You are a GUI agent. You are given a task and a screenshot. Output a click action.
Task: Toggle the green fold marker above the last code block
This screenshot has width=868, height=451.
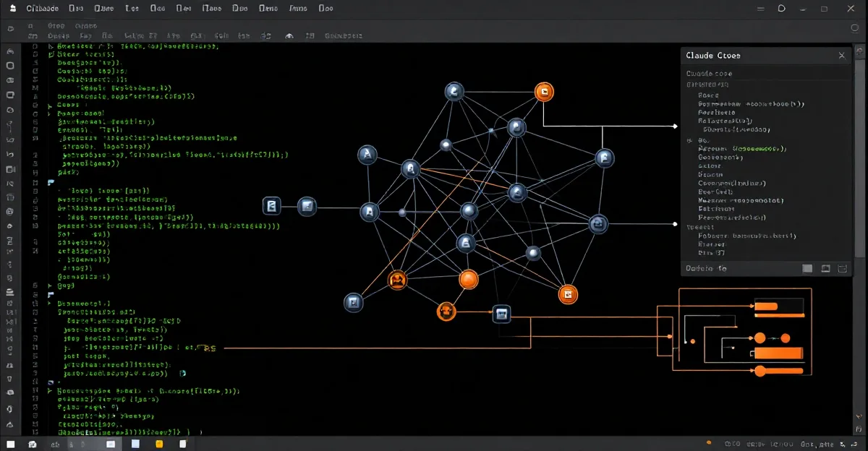click(51, 382)
